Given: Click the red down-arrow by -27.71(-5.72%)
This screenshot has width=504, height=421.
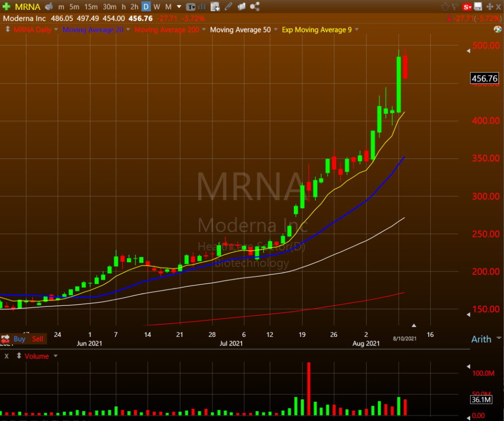Looking at the screenshot, I should click(x=449, y=19).
